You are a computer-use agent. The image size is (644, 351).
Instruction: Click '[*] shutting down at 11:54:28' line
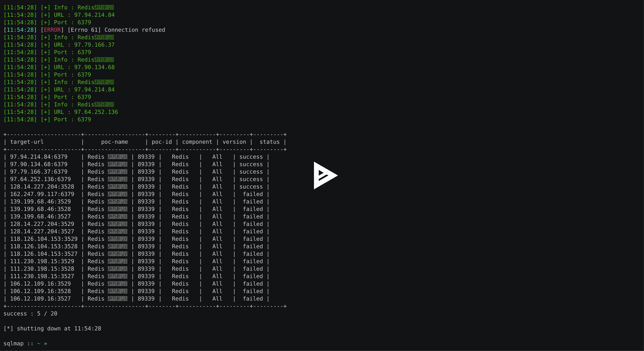click(52, 329)
